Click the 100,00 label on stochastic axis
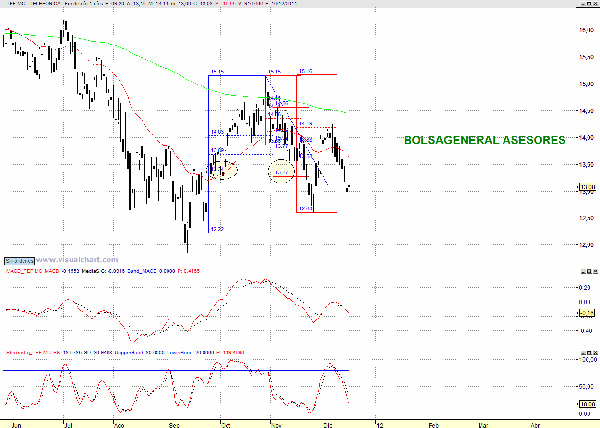 [588, 360]
